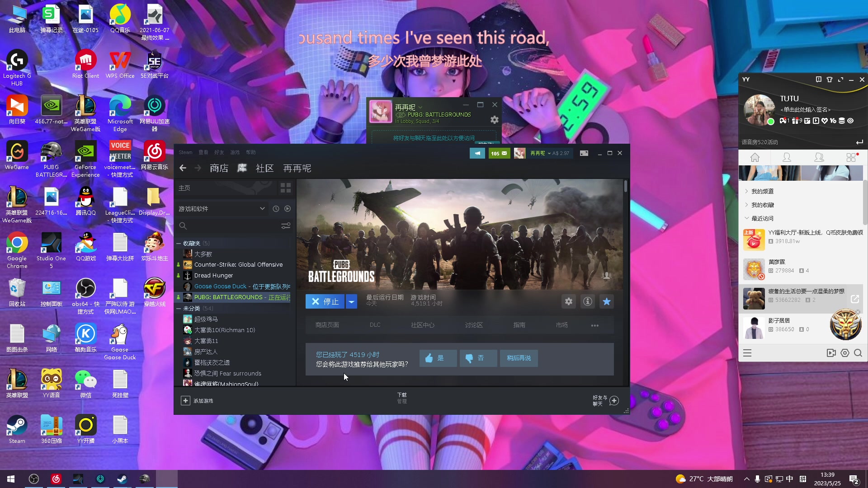Open the YY contacts person icon tab
Viewport: 868px width, 488px height.
(787, 157)
